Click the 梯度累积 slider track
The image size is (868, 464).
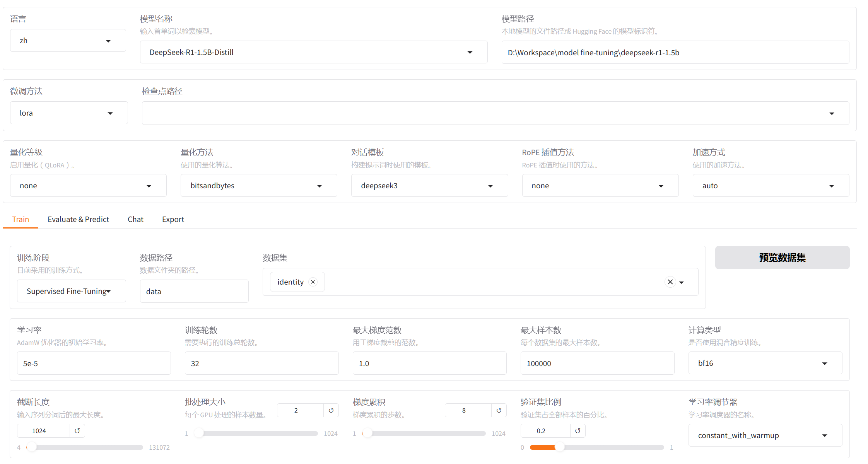424,433
